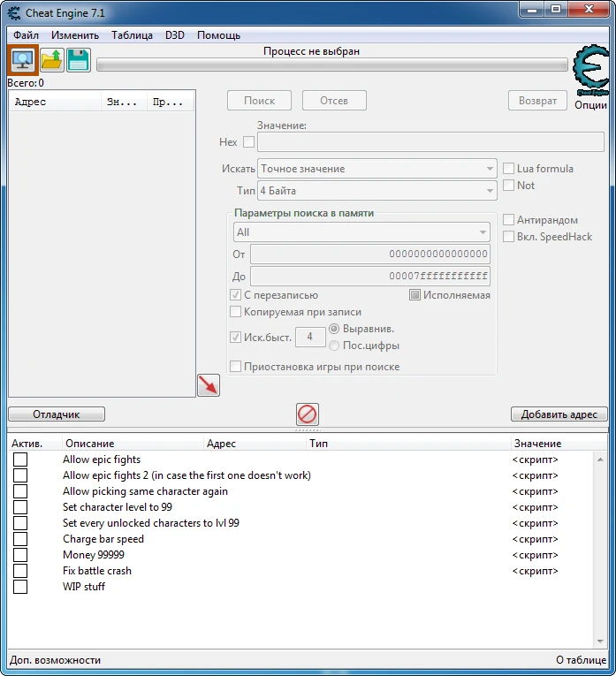
Task: Open the process list via the monitor icon
Action: pyautogui.click(x=23, y=60)
